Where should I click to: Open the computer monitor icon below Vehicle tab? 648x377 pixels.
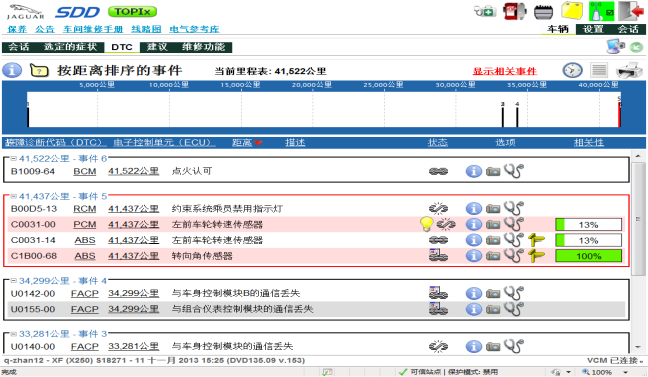tap(615, 46)
